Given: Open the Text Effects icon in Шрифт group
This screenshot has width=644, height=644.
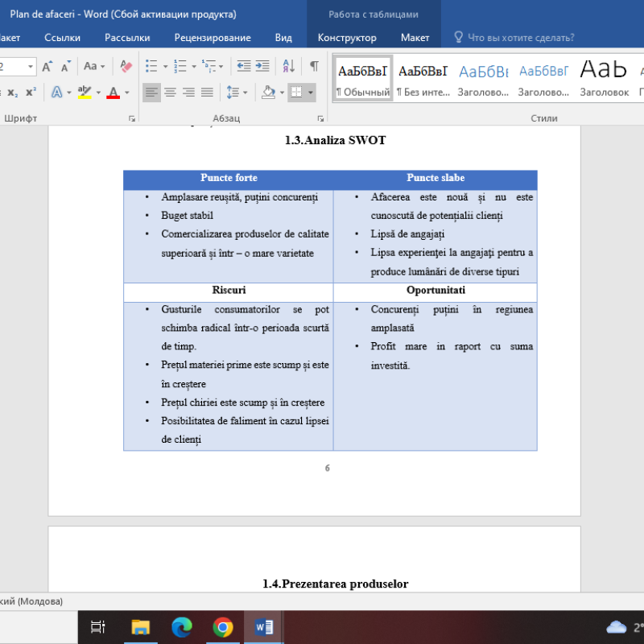Looking at the screenshot, I should 57,92.
